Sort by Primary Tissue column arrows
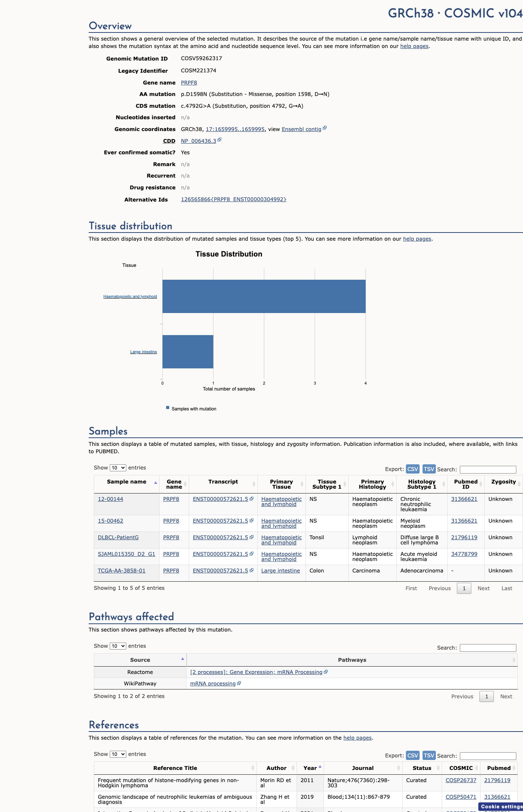The width and height of the screenshot is (523, 812). [x=302, y=484]
